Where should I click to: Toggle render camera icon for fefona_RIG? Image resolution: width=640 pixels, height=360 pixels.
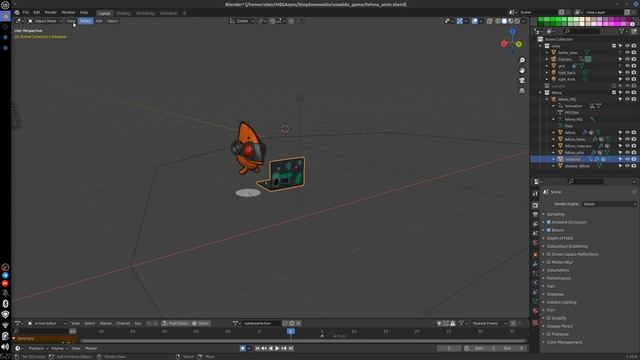point(634,99)
